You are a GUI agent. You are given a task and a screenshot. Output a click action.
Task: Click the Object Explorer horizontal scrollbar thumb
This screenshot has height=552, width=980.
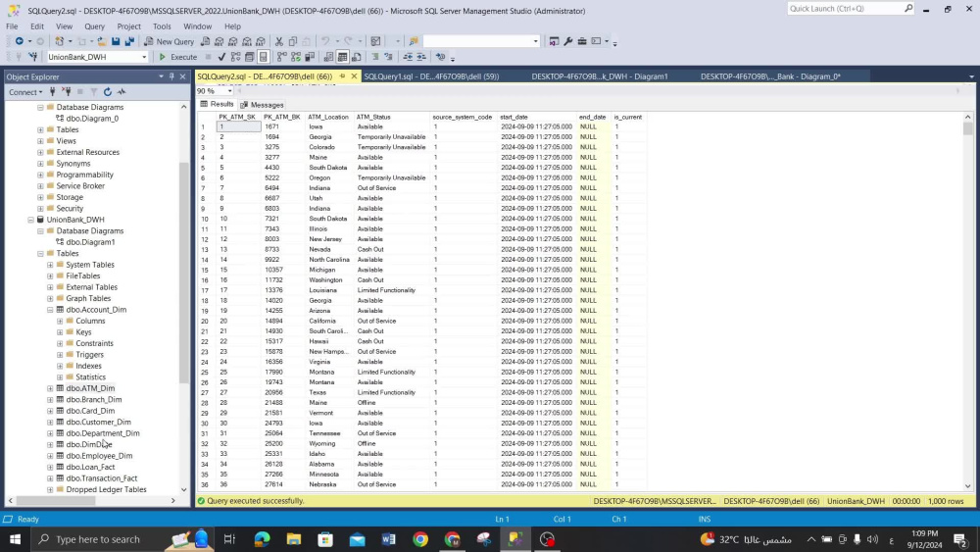click(56, 501)
